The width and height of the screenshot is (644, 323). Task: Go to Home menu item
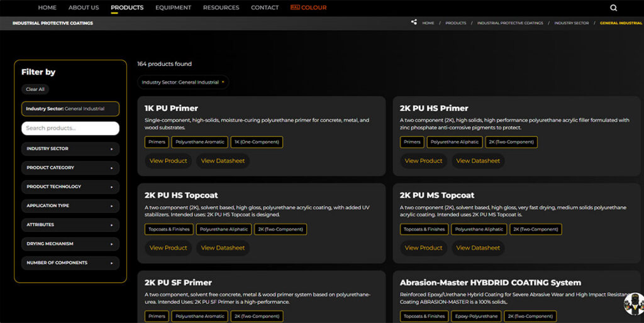pyautogui.click(x=47, y=8)
